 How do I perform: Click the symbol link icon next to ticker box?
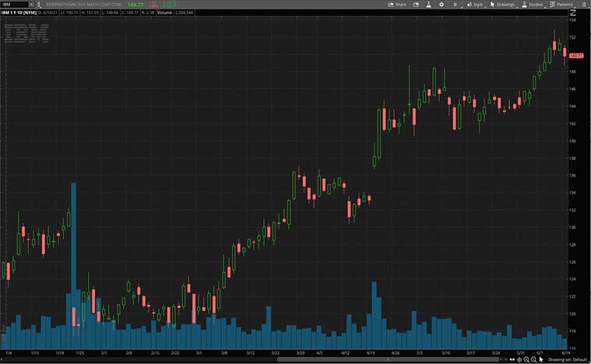40,4
